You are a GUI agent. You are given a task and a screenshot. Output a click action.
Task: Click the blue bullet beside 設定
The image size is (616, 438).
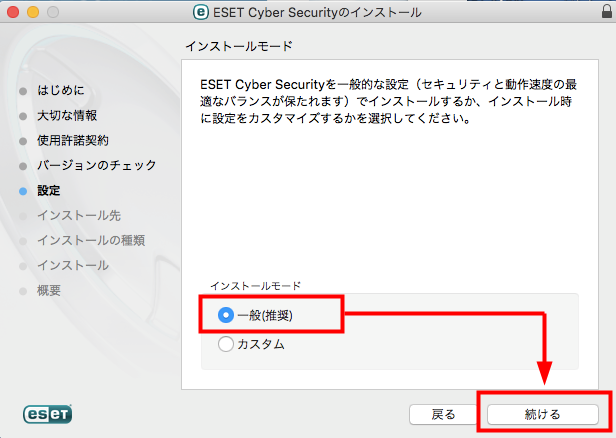23,191
